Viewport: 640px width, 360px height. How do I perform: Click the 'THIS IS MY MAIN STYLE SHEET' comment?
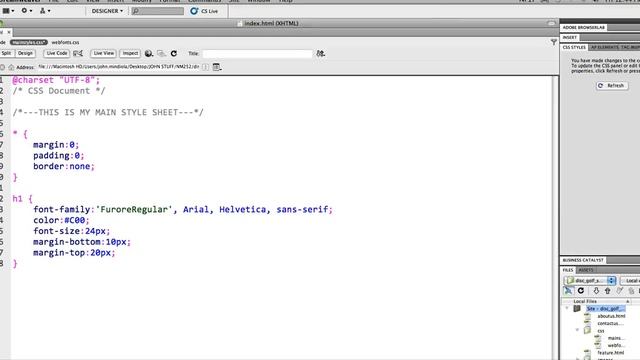pyautogui.click(x=108, y=112)
